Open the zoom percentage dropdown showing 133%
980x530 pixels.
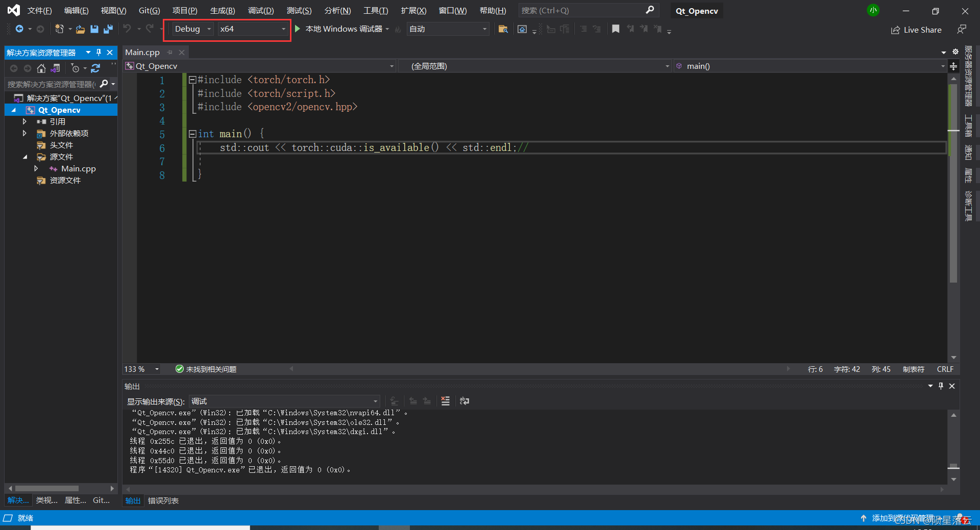click(x=157, y=369)
